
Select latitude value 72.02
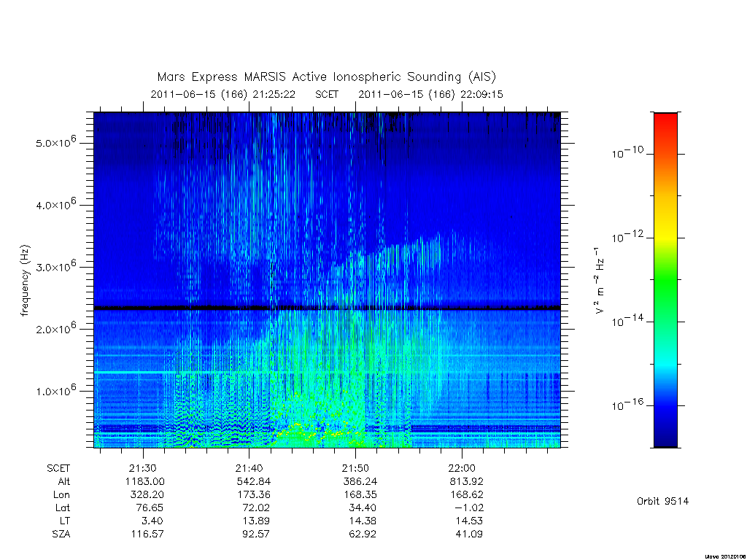tap(256, 507)
